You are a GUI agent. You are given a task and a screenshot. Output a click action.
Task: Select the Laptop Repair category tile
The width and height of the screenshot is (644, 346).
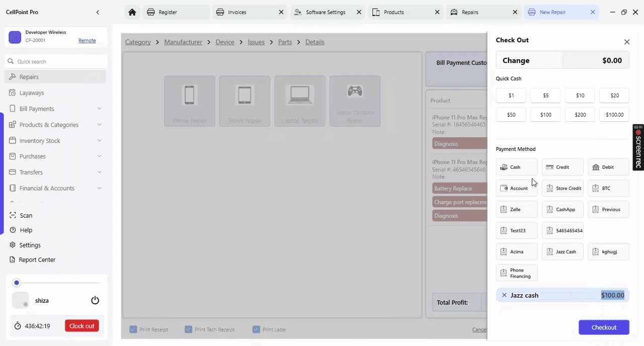300,101
